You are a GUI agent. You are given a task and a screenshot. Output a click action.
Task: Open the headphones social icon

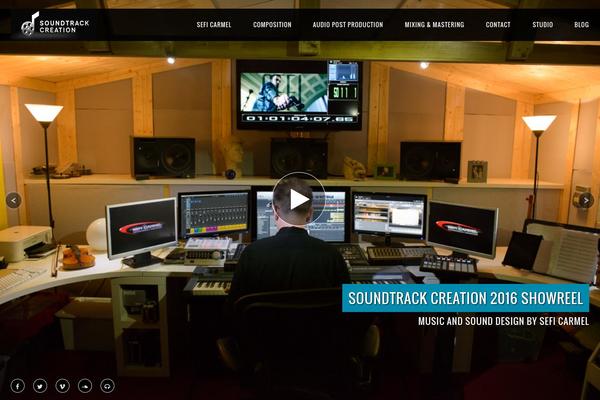pyautogui.click(x=107, y=386)
